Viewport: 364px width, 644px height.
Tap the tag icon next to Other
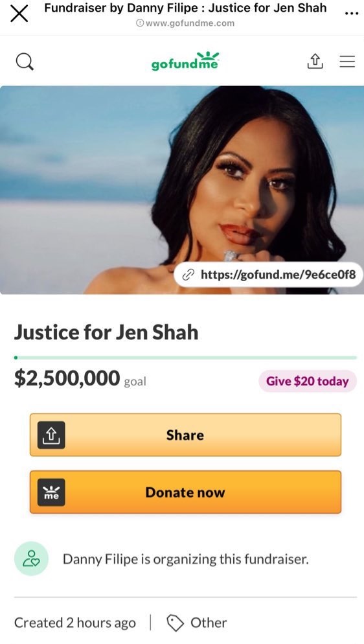(176, 623)
